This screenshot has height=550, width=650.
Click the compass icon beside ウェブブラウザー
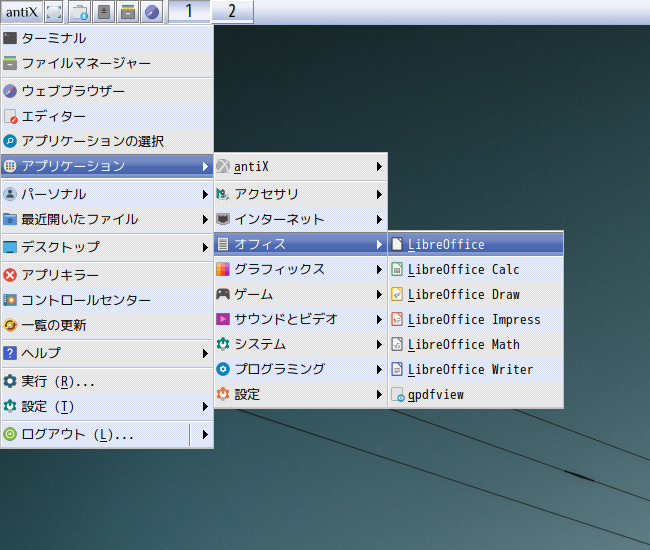click(10, 91)
